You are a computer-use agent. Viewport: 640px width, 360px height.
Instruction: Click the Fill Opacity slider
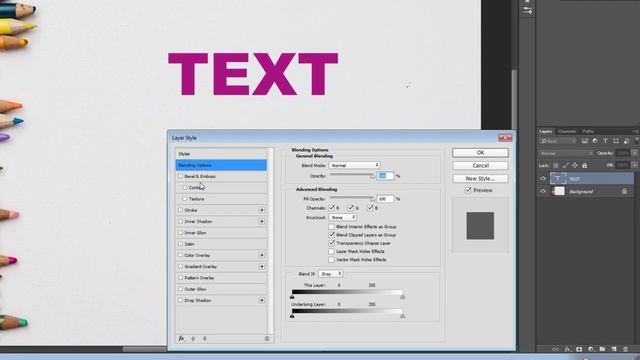pyautogui.click(x=352, y=199)
